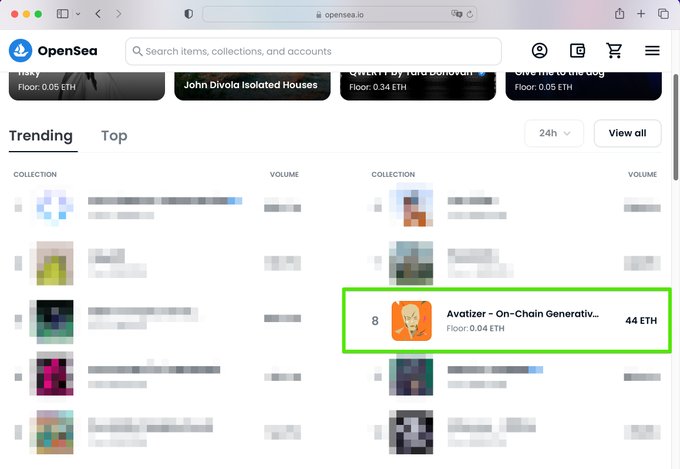Click the search items input field
The height and width of the screenshot is (469, 680).
(314, 51)
